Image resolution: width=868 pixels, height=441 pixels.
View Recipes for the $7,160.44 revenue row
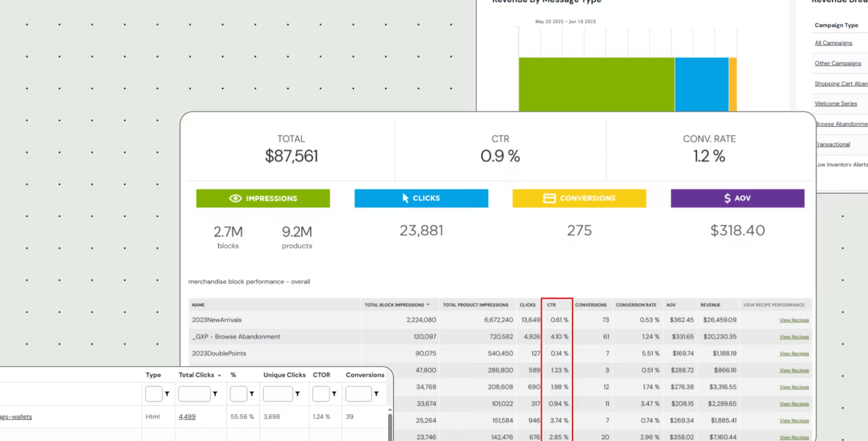[x=794, y=437]
